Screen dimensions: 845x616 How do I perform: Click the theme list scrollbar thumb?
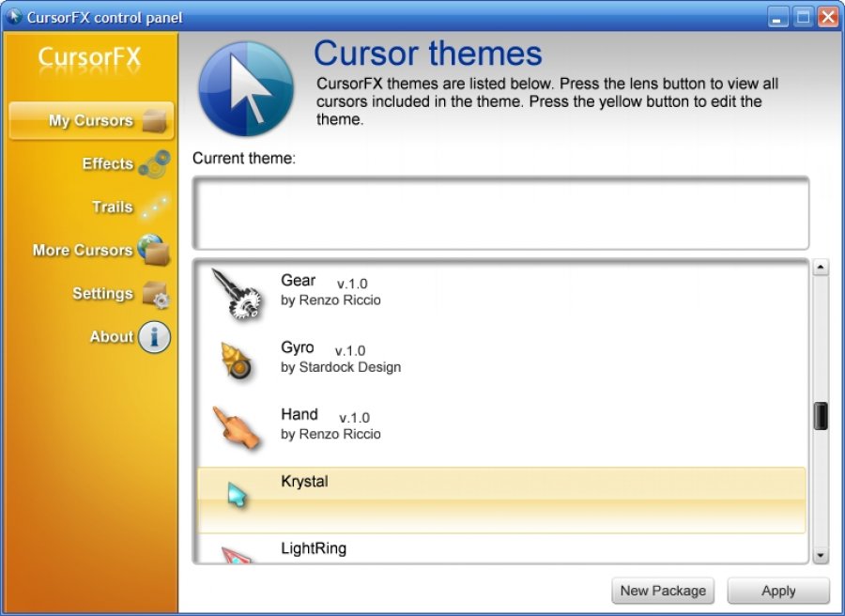821,416
